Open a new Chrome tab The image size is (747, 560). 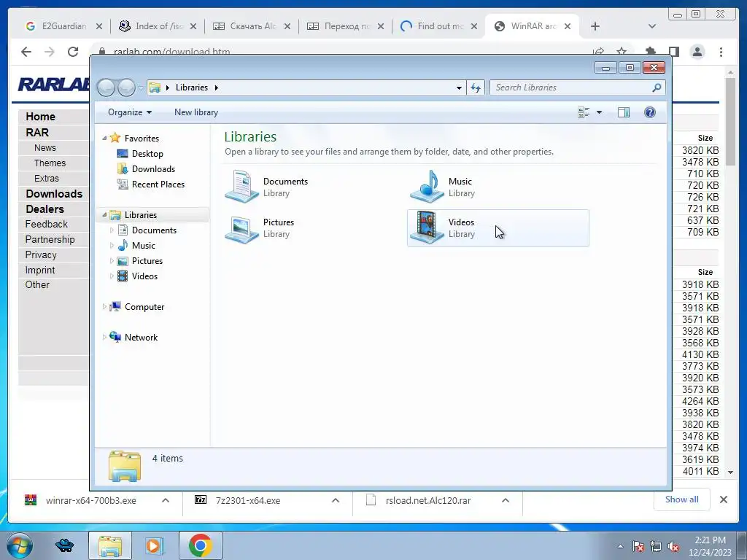[x=595, y=26]
